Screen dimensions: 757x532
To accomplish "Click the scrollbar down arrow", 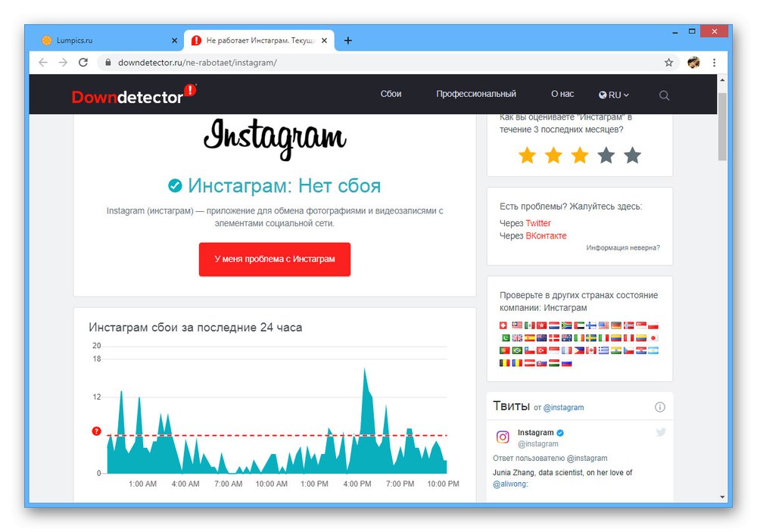I will point(722,496).
